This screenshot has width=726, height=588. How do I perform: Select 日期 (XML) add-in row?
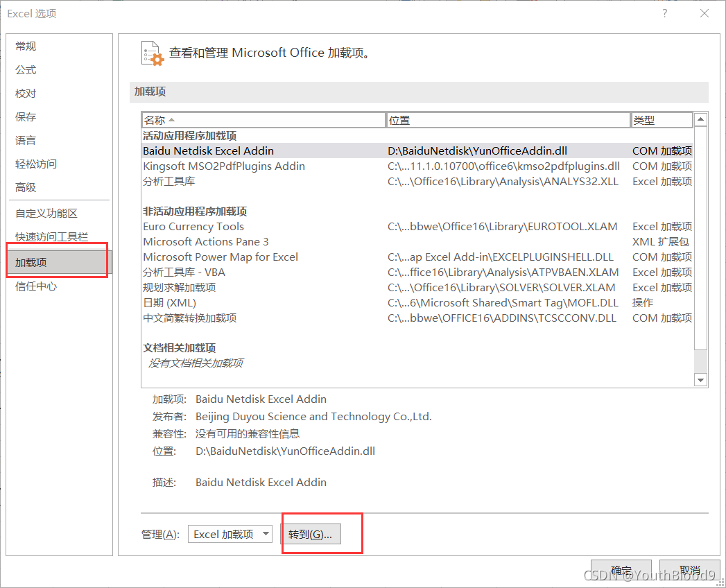(x=417, y=303)
